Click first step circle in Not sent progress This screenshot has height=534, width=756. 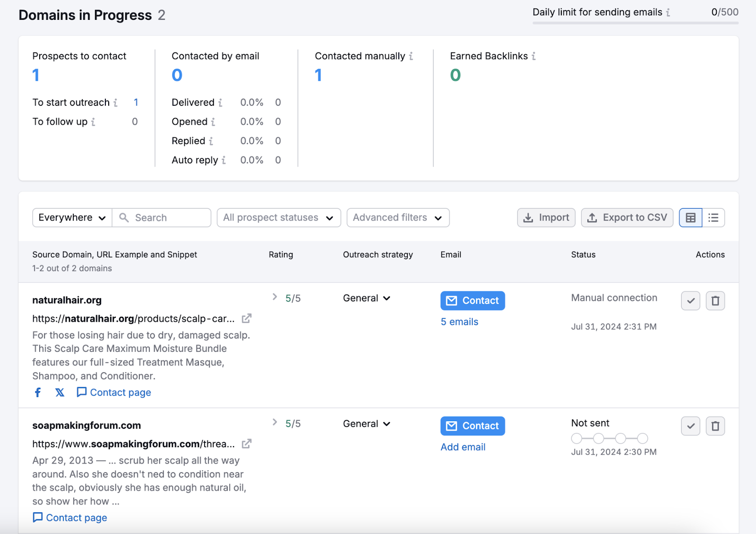pos(576,439)
